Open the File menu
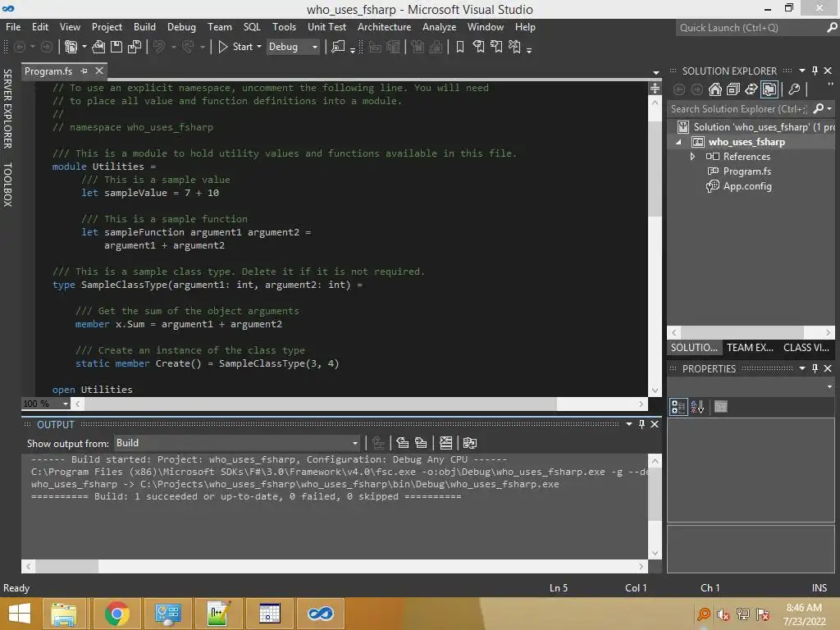The height and width of the screenshot is (630, 840). click(13, 27)
